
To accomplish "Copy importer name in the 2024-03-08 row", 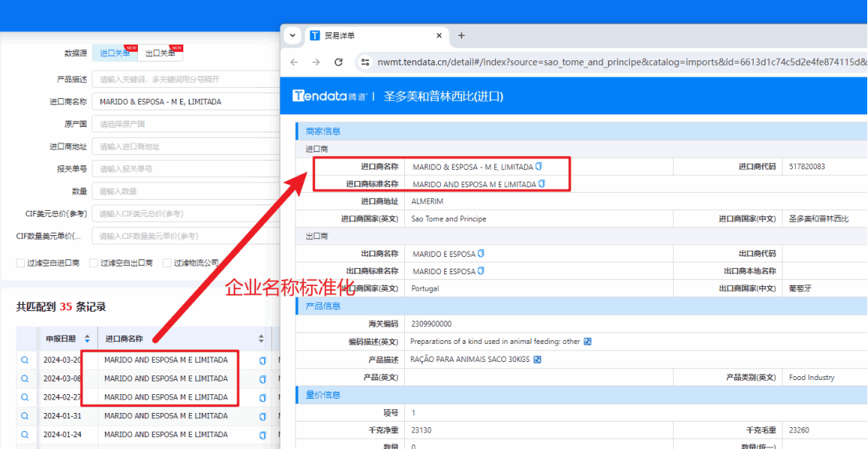I will pyautogui.click(x=262, y=379).
